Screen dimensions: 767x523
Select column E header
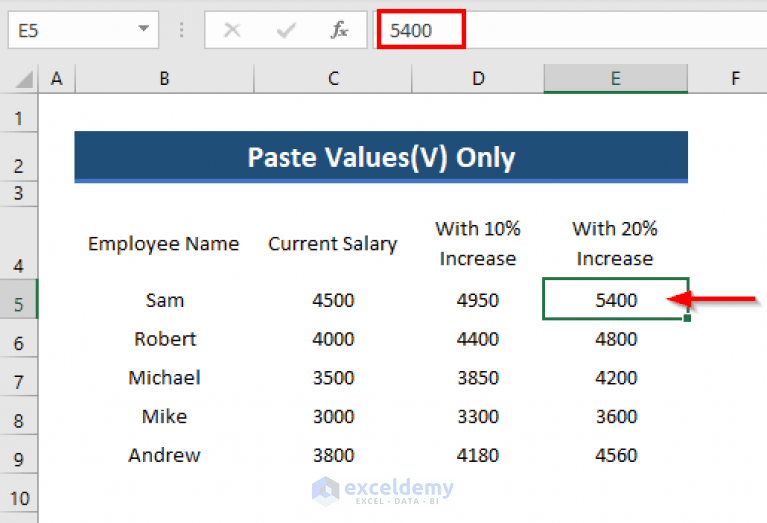point(616,78)
